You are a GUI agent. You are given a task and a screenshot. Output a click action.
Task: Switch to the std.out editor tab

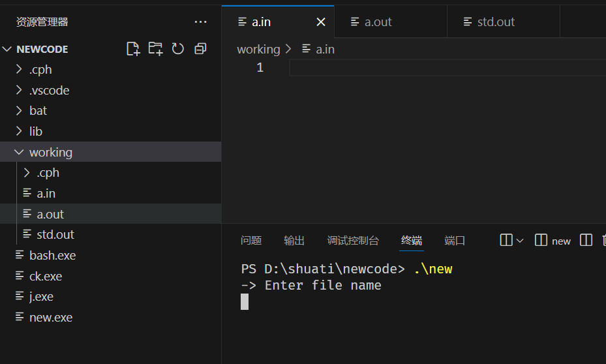495,22
